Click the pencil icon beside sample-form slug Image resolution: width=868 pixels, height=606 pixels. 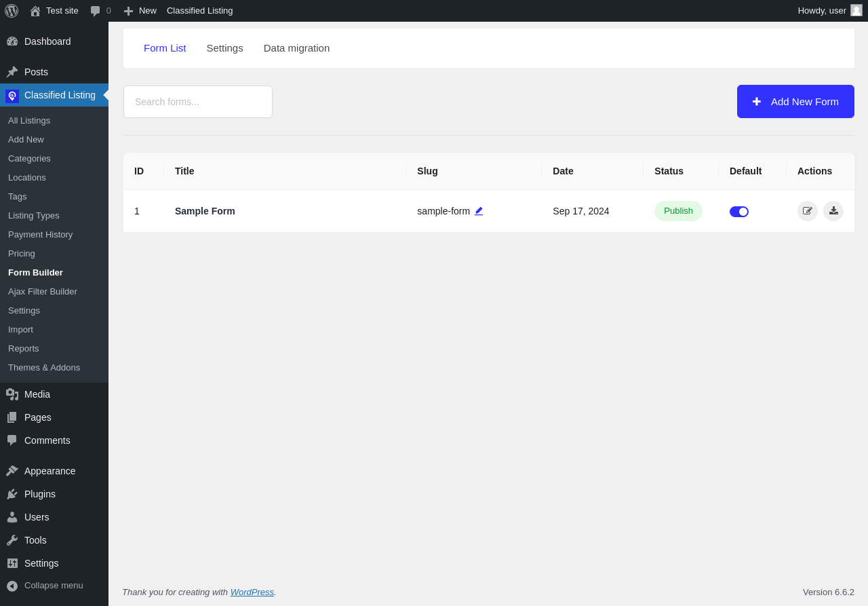click(479, 211)
